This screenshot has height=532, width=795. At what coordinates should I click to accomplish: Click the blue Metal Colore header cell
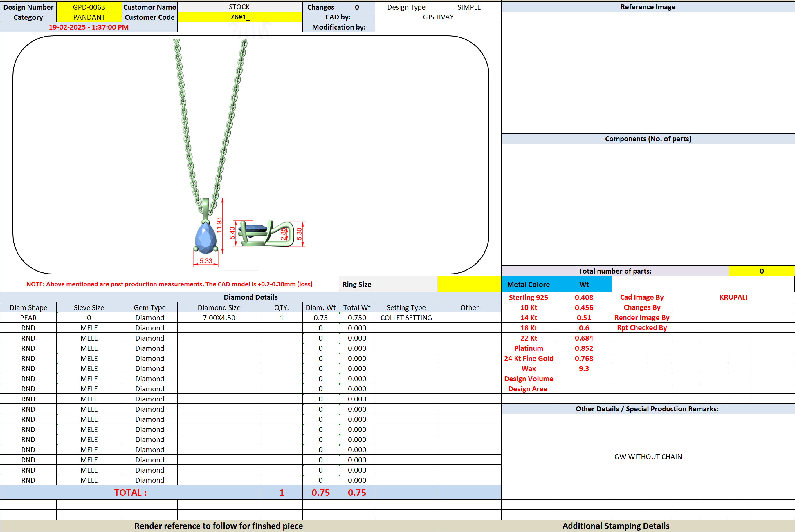[x=529, y=284]
